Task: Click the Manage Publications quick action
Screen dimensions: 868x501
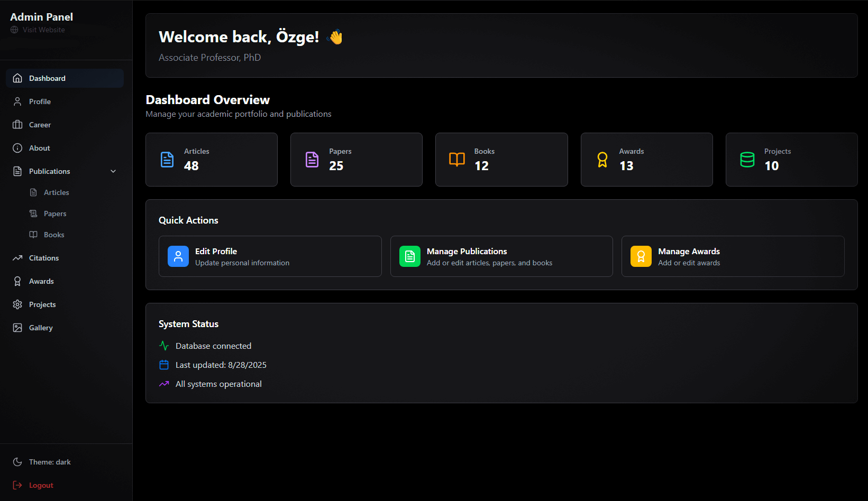Action: coord(501,256)
